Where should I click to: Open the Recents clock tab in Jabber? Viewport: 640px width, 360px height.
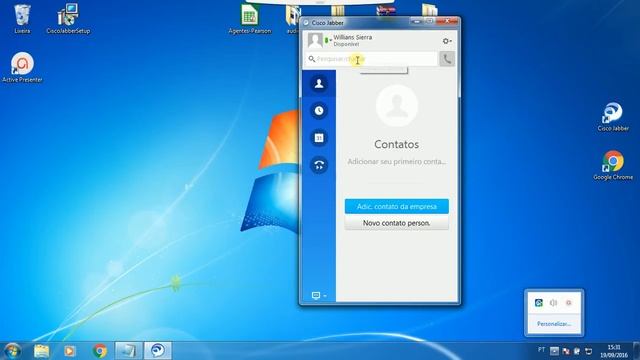point(319,111)
